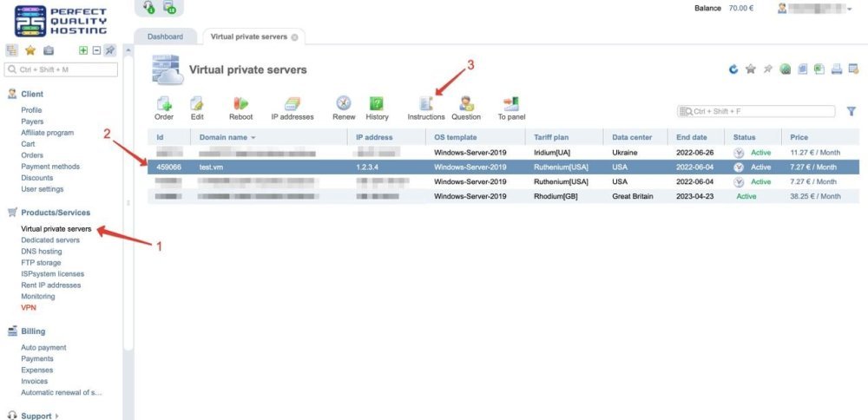This screenshot has width=868, height=420.
Task: Click the Edit toolbar icon
Action: point(197,108)
